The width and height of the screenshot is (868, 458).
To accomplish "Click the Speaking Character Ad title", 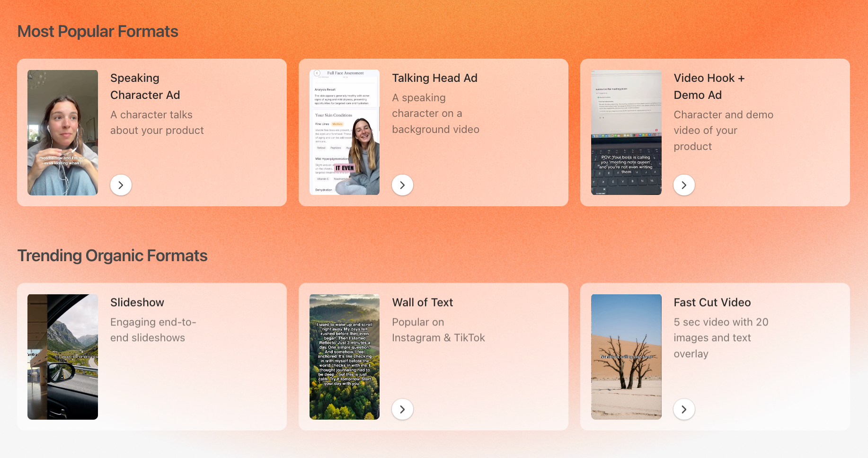I will (x=145, y=87).
